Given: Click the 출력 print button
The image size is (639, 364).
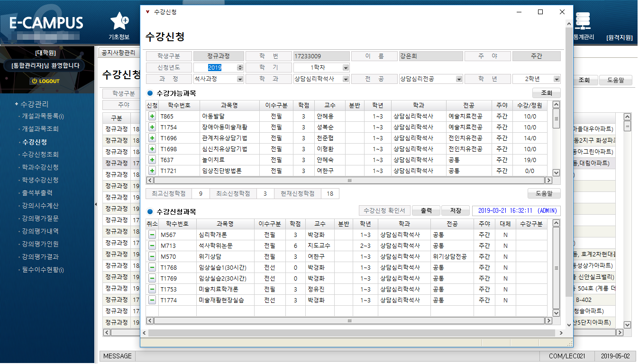Looking at the screenshot, I should pos(426,211).
